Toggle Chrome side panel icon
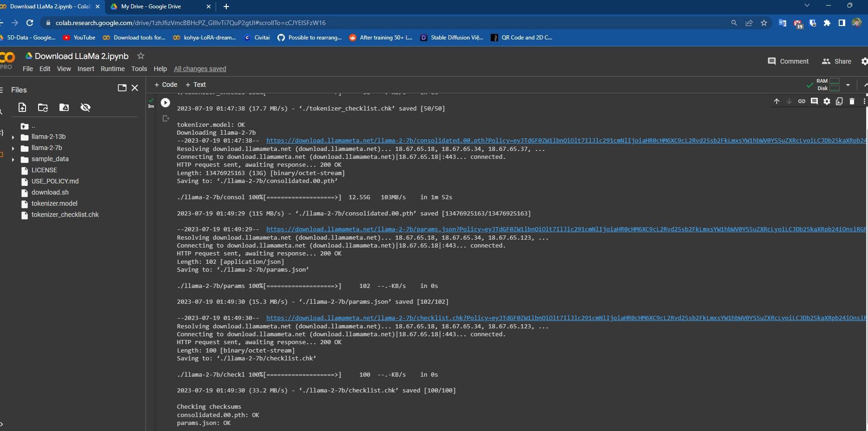This screenshot has width=868, height=431. 842,23
